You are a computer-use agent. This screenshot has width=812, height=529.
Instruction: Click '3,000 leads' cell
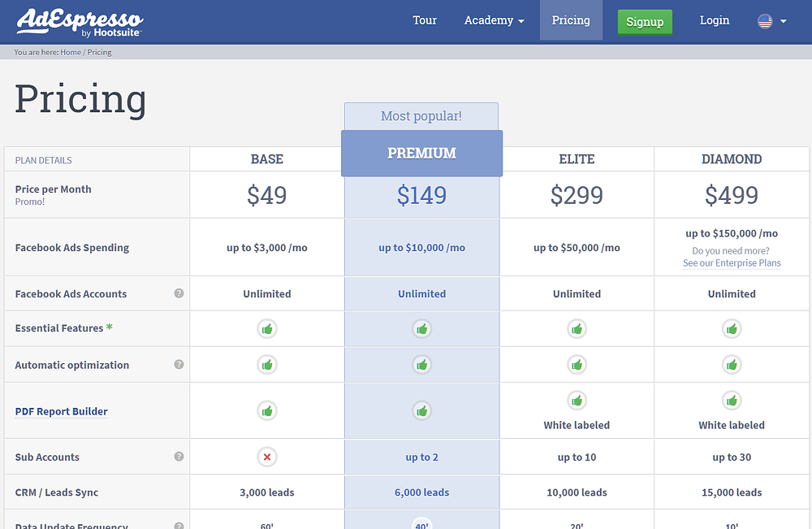click(266, 492)
